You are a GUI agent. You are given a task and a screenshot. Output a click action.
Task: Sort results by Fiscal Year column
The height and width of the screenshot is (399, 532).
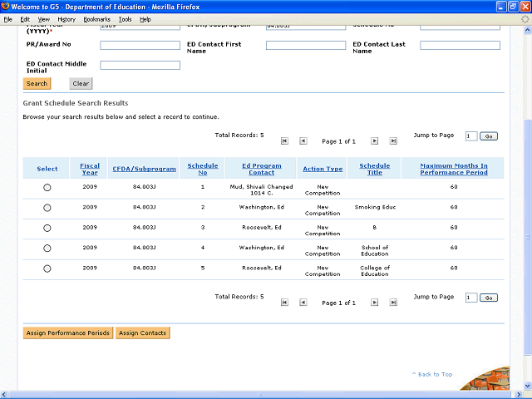(90, 169)
